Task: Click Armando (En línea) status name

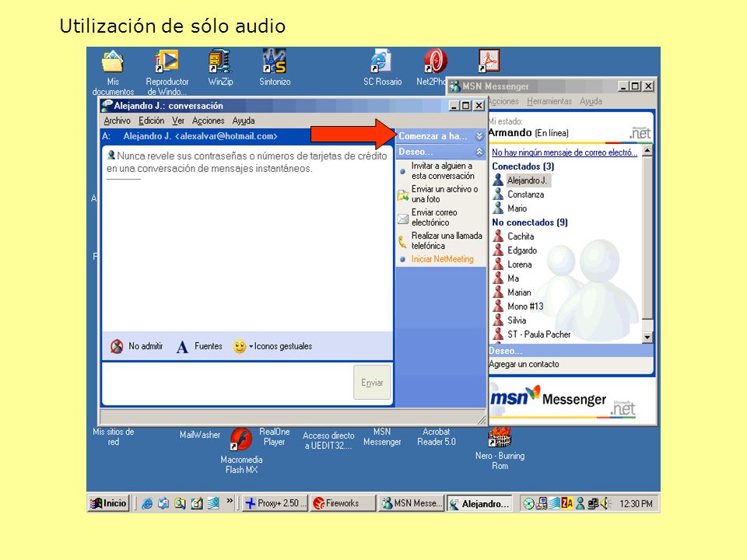Action: [x=528, y=133]
